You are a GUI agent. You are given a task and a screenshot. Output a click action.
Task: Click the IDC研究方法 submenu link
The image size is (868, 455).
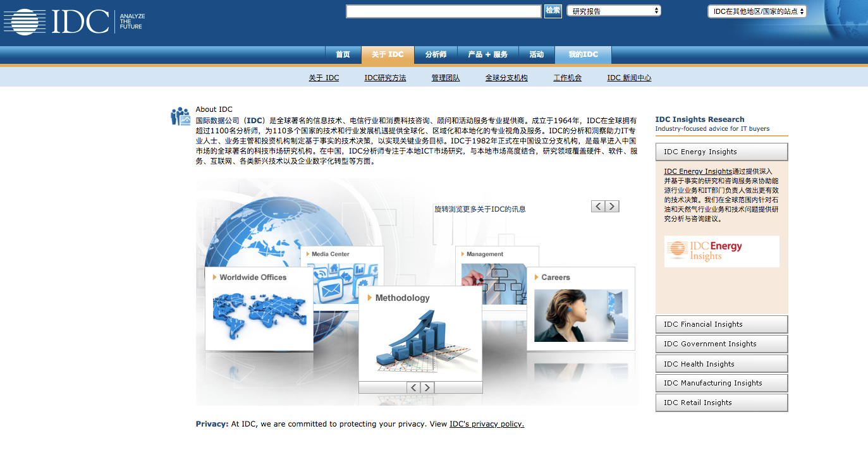385,78
